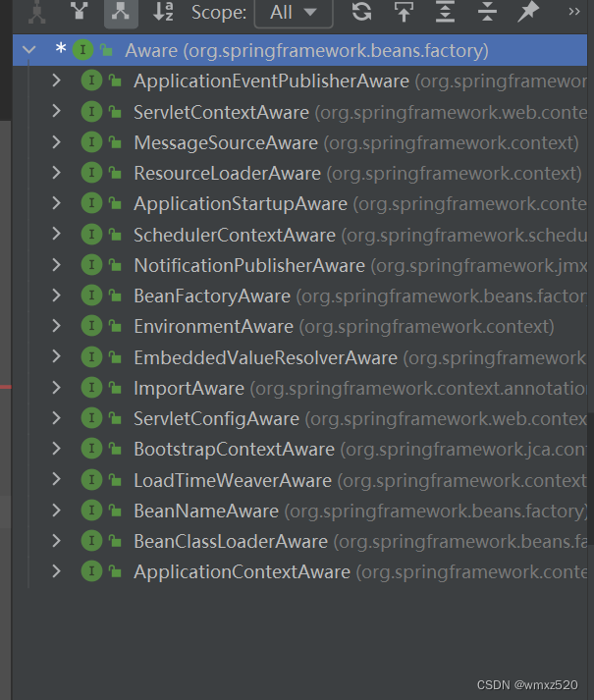Click public lock icon beside MessageSourceAware
594x700 pixels.
tap(115, 142)
